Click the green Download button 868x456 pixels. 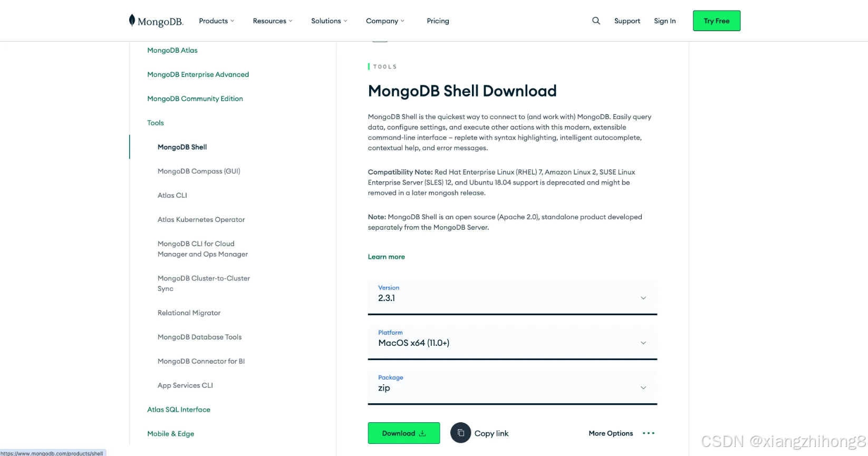[404, 433]
